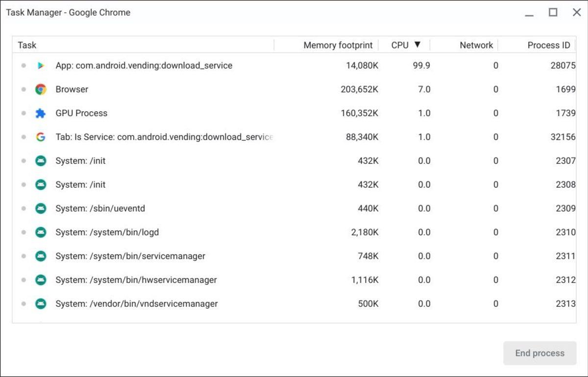Click the Android icon for /vendor/bin/vndservicemanager
Image resolution: width=588 pixels, height=377 pixels.
(41, 303)
